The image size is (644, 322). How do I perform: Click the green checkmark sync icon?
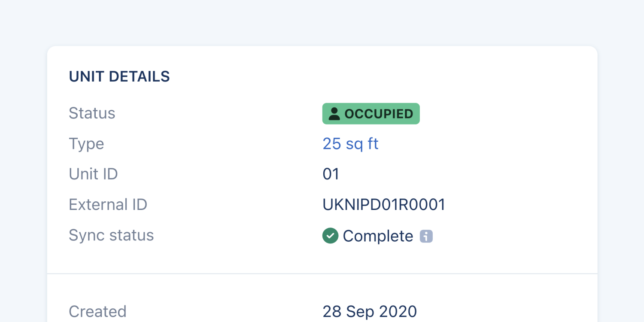[x=330, y=236]
